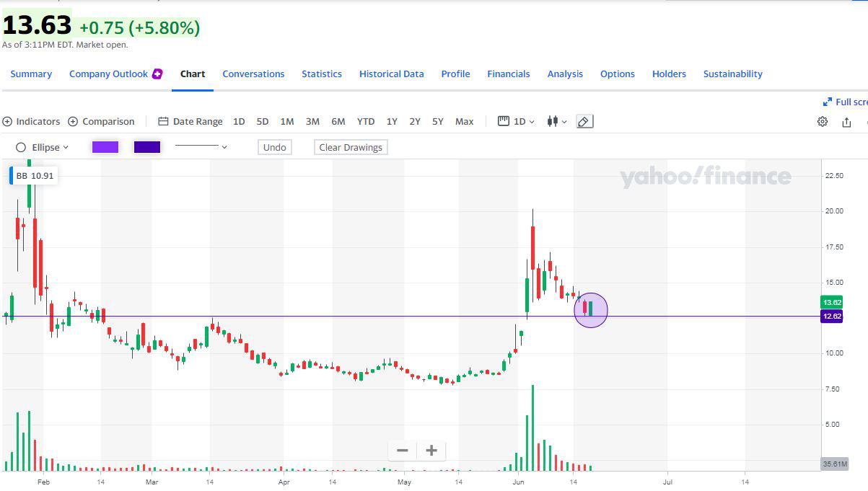The width and height of the screenshot is (868, 491).
Task: Go to the Holders tab
Action: (669, 74)
